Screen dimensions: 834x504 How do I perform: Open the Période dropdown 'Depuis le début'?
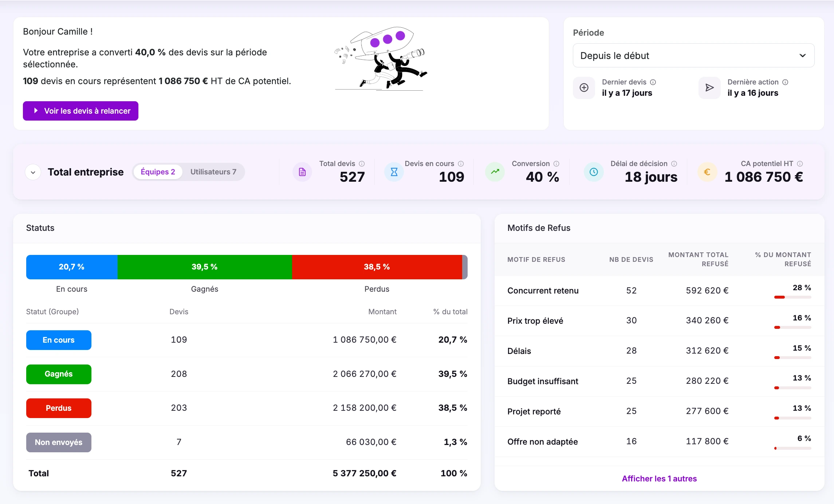pyautogui.click(x=693, y=56)
